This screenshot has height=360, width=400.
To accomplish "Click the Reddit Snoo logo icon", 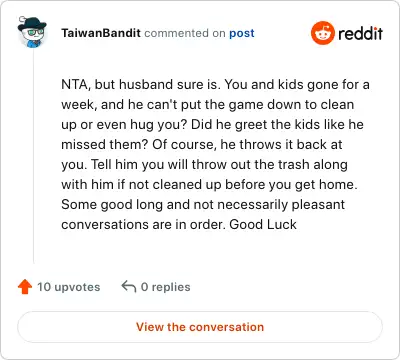I will (323, 33).
